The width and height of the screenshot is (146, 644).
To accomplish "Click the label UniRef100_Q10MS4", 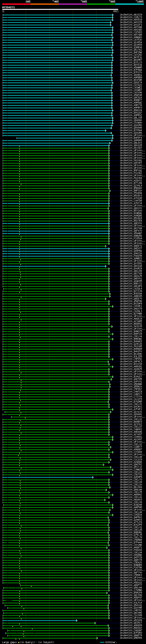I will (131, 42).
